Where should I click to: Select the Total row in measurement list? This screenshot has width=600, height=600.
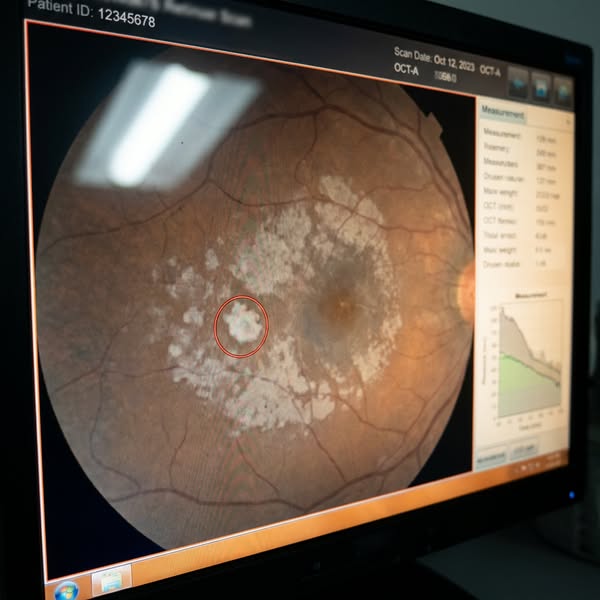tap(515, 236)
